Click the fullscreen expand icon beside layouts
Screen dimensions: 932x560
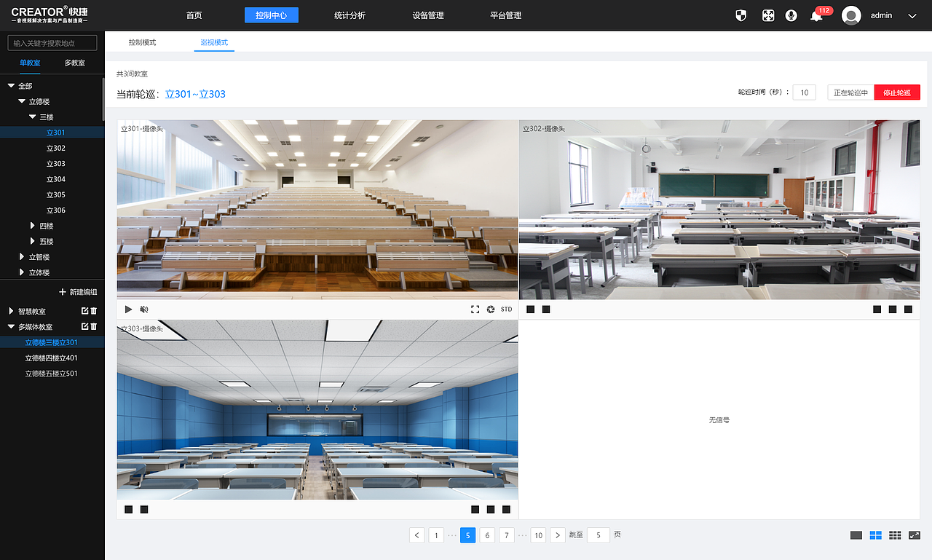coord(915,535)
